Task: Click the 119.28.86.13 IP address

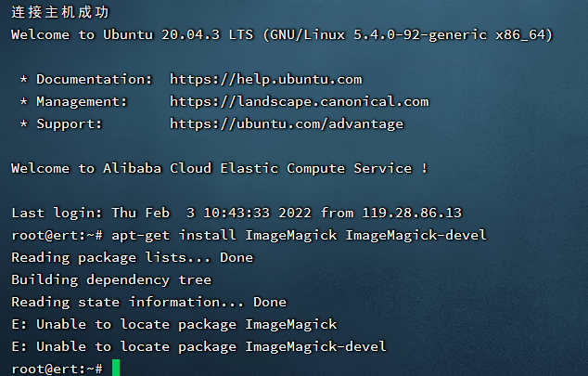Action: coord(412,214)
